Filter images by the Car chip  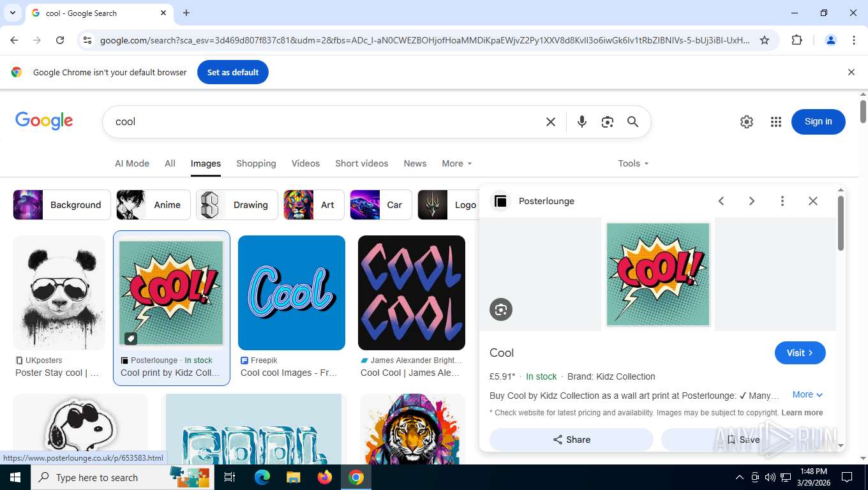coord(381,205)
